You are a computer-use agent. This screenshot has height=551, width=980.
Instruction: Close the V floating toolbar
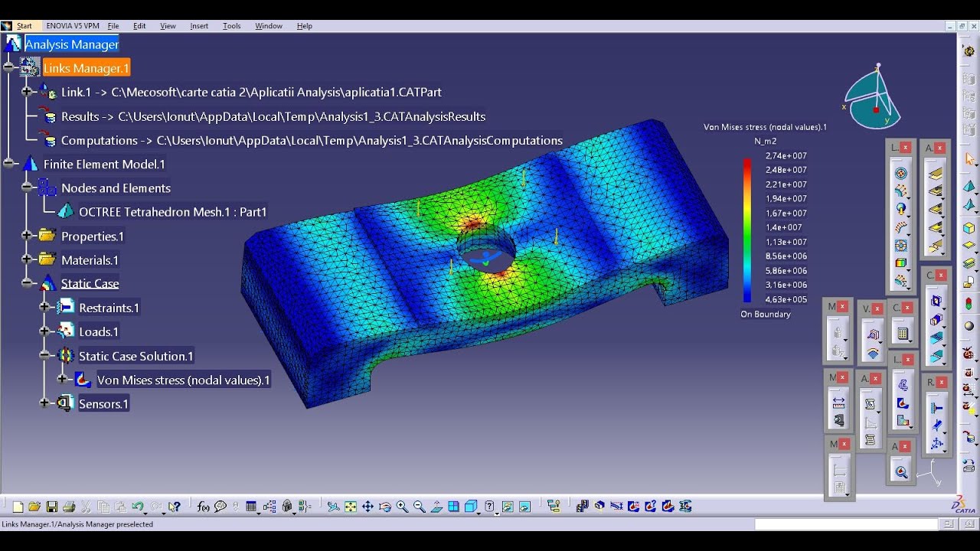(x=877, y=308)
